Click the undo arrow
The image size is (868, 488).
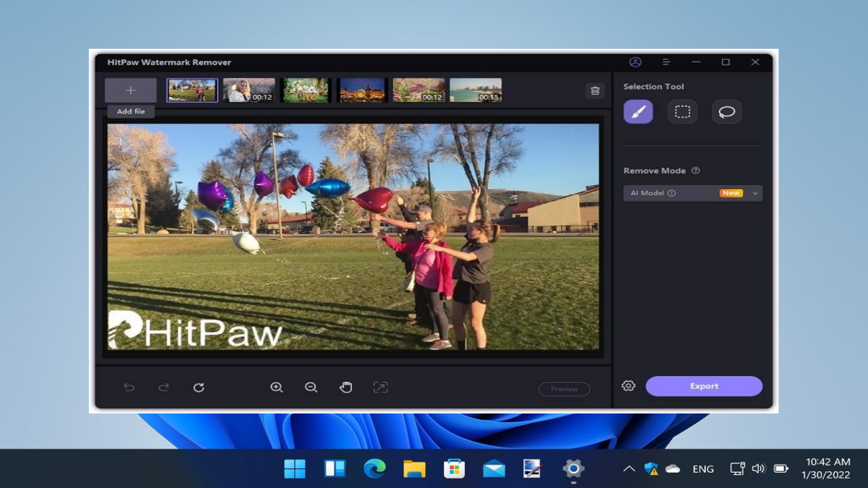(129, 388)
